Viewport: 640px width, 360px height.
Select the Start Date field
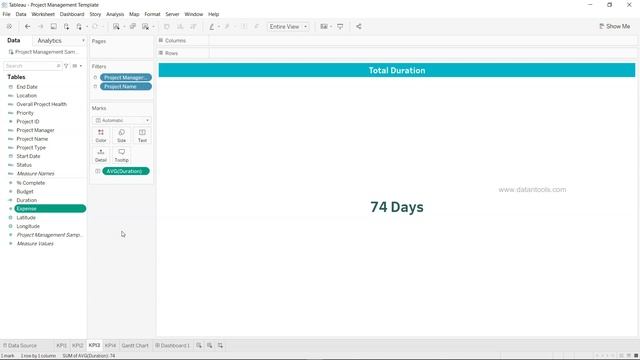[x=28, y=156]
